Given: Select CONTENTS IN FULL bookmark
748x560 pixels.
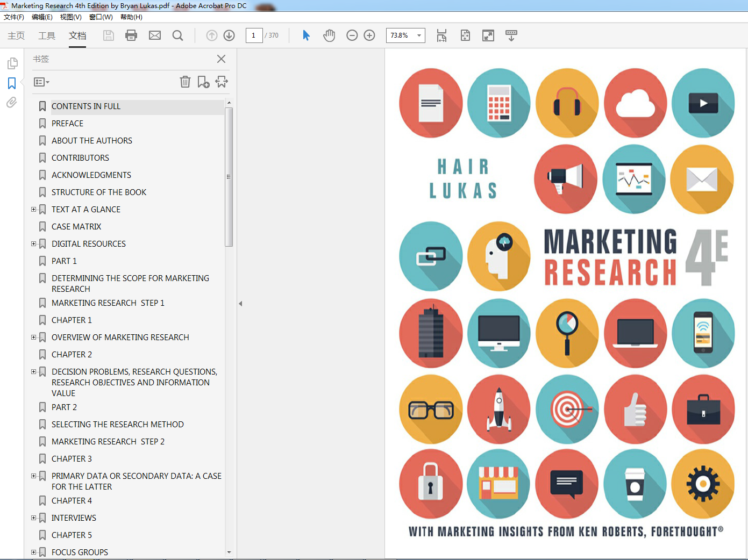Looking at the screenshot, I should click(86, 106).
